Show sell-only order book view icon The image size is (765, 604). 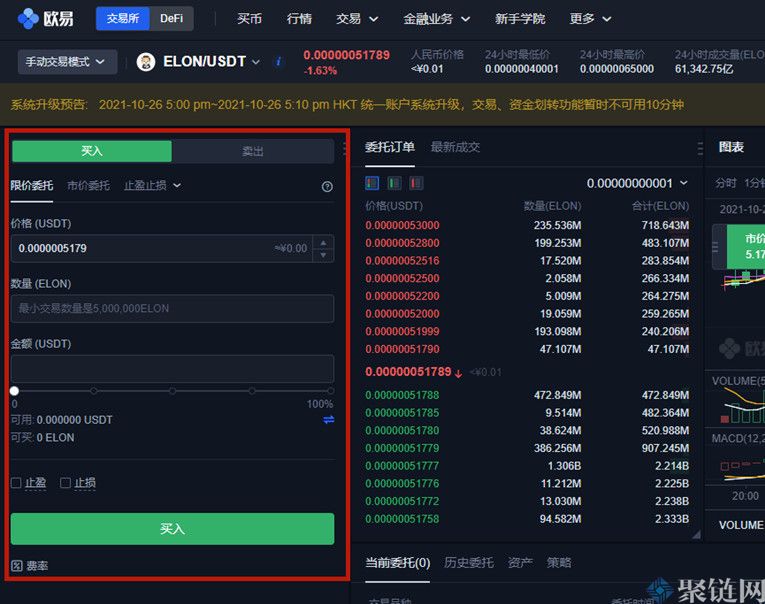tap(416, 183)
